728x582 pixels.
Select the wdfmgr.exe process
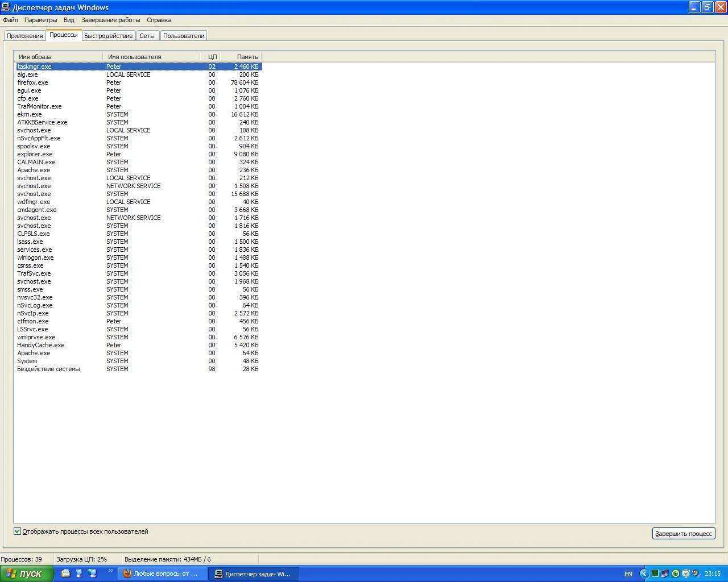tap(138, 202)
